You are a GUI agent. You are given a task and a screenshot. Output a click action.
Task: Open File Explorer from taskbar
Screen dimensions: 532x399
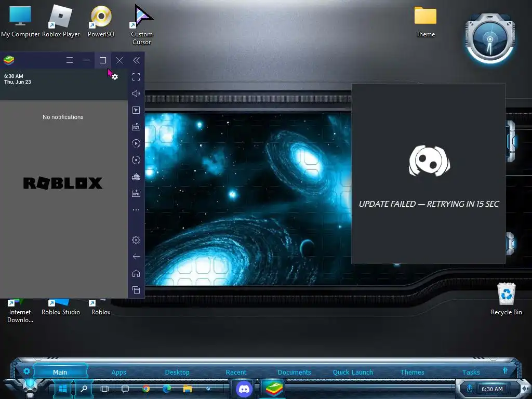click(187, 389)
